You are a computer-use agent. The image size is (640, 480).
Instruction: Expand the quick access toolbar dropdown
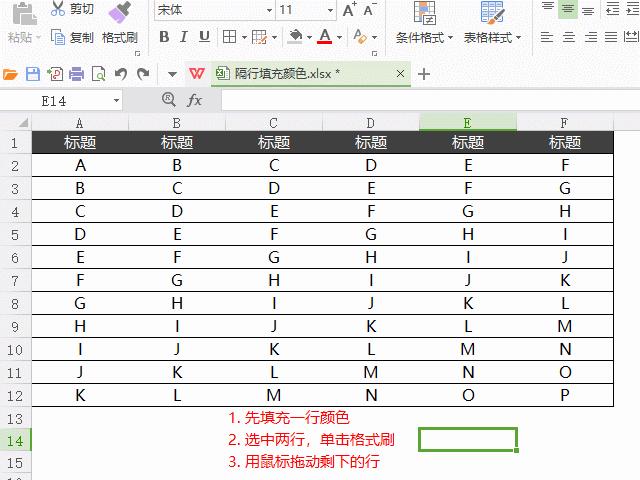tap(172, 75)
